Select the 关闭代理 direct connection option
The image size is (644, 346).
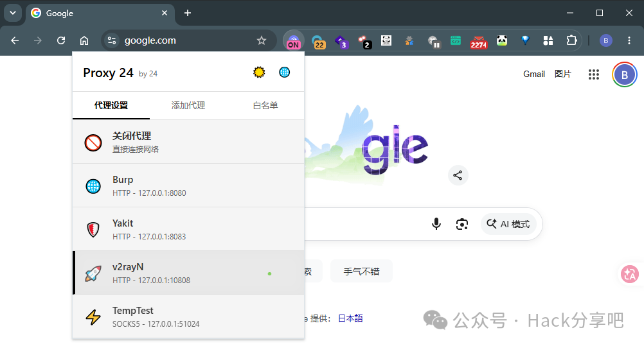coord(188,142)
